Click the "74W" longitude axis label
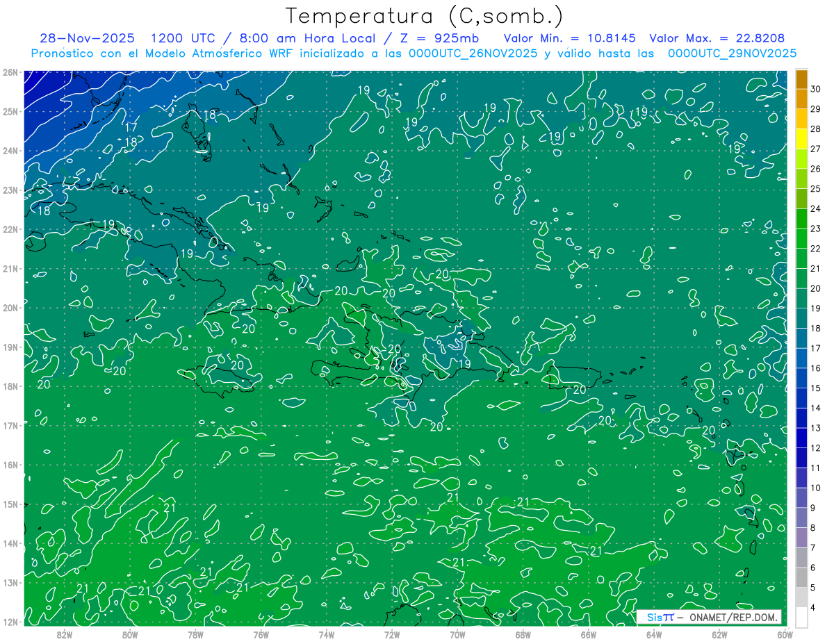Image resolution: width=834 pixels, height=644 pixels. (x=327, y=634)
